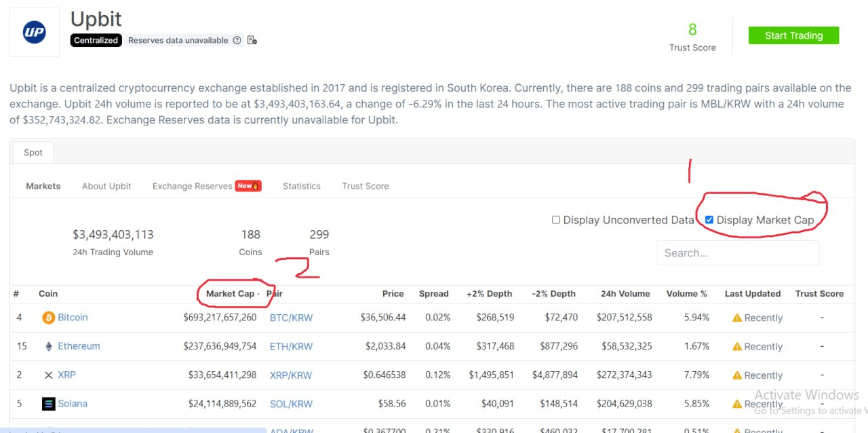This screenshot has width=868, height=433.
Task: Sort table by Market Cap column
Action: [230, 294]
